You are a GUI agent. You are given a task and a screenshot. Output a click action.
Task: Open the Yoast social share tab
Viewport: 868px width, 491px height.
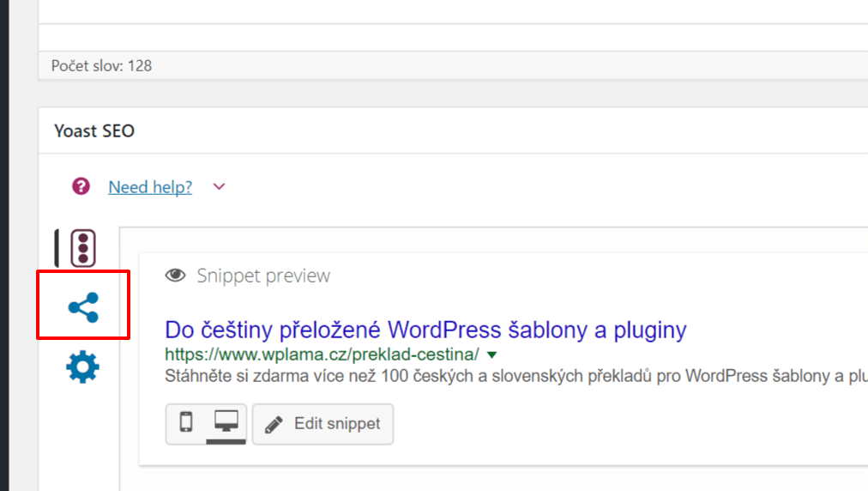point(83,307)
